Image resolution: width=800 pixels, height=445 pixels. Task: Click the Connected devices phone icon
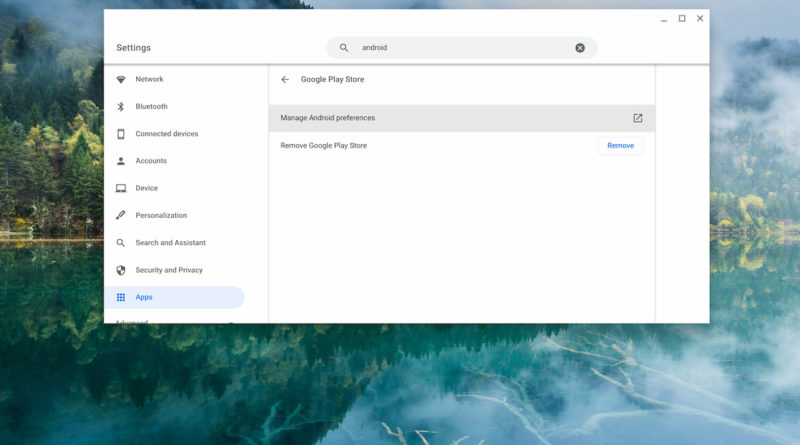(121, 134)
